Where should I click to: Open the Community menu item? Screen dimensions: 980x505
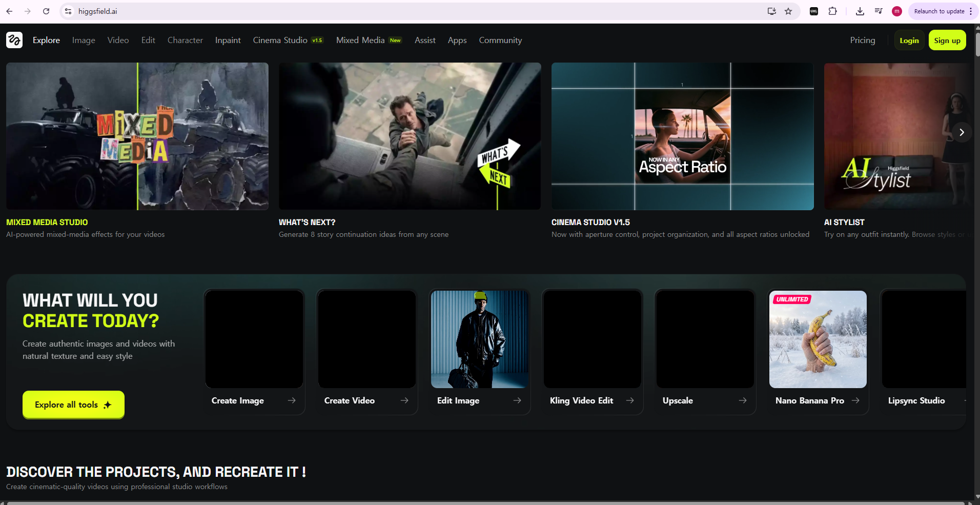500,40
